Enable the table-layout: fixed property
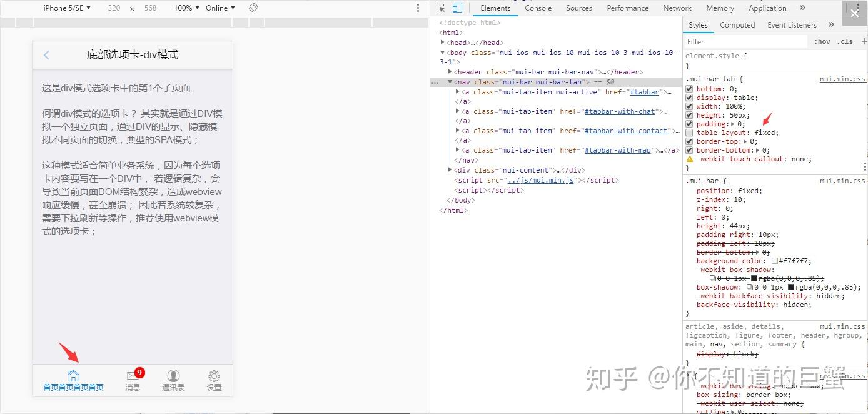 pyautogui.click(x=689, y=132)
